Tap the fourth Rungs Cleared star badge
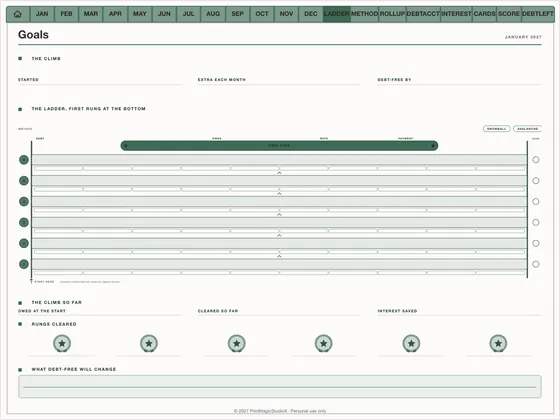 [324, 343]
